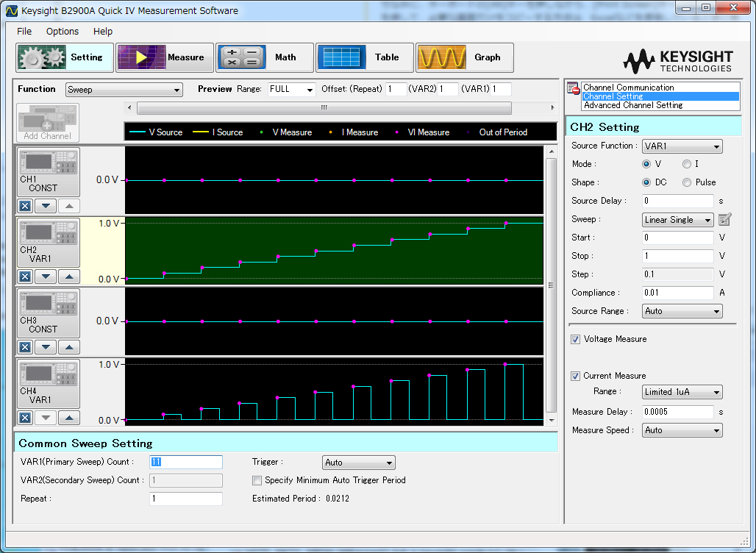756x553 pixels.
Task: Open the Trigger Auto dropdown
Action: [359, 463]
